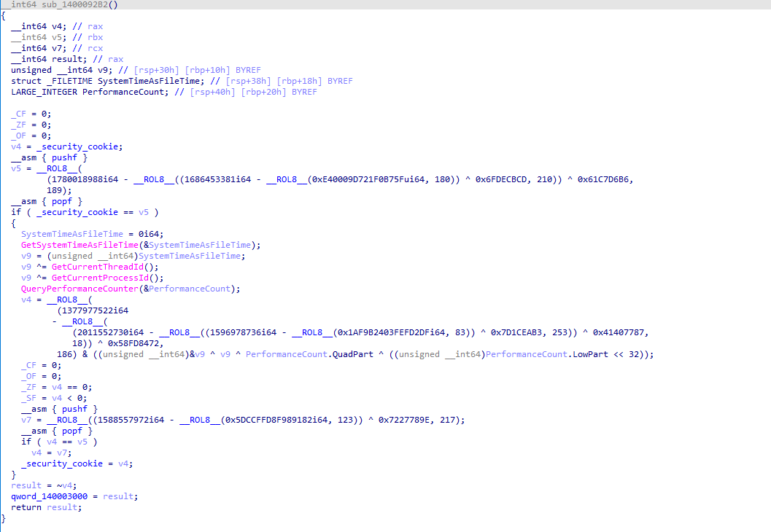
Task: Click the first __asm { popf } line
Action: pyautogui.click(x=46, y=201)
